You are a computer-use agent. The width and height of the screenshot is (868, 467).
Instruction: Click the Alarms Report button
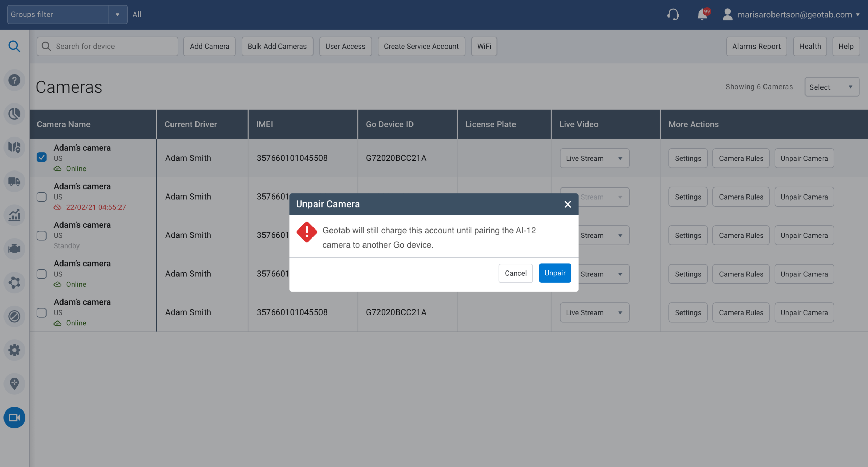pos(756,46)
